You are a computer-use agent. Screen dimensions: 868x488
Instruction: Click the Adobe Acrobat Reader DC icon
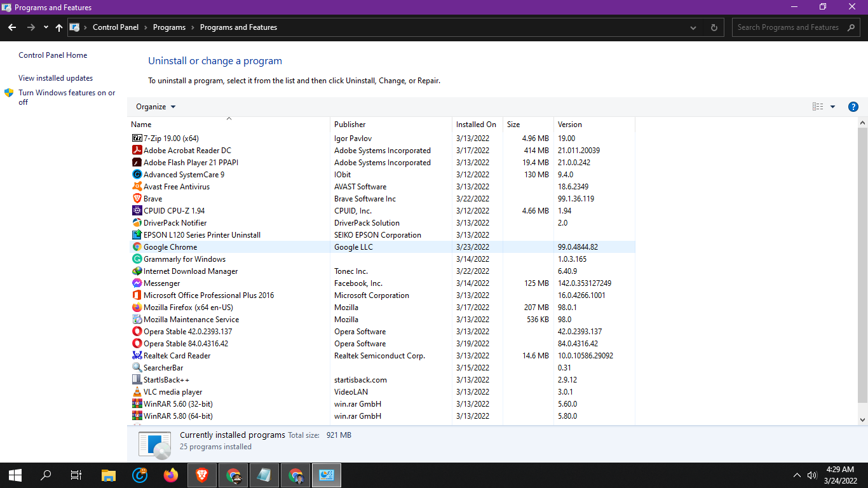(x=137, y=150)
